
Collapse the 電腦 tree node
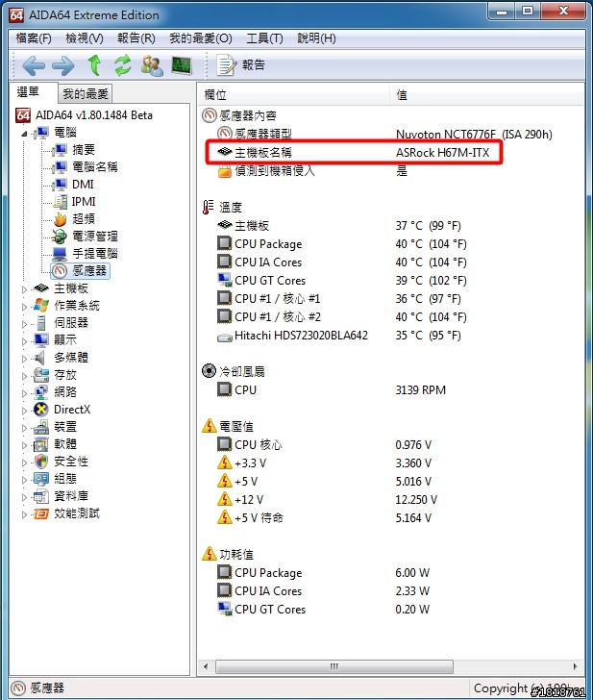(24, 133)
